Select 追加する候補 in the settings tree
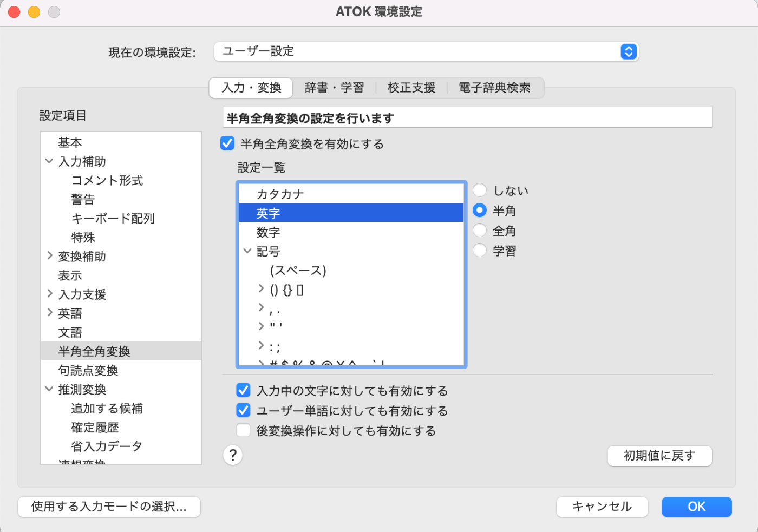The width and height of the screenshot is (758, 532). 121,408
